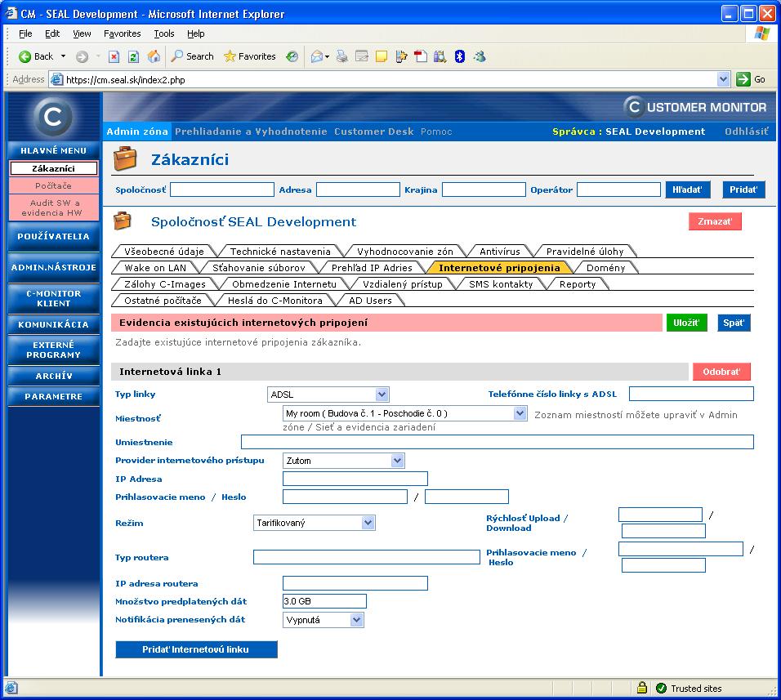Click the red Zmazať button

[x=715, y=221]
